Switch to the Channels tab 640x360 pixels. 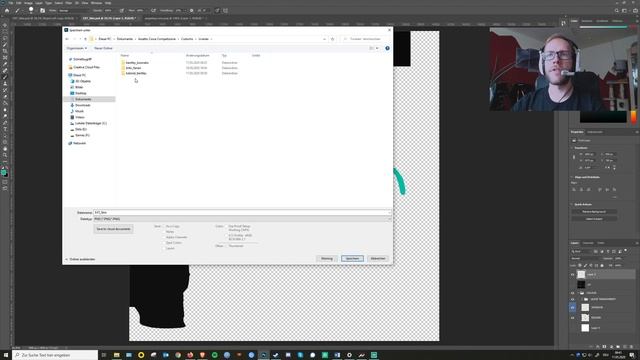(588, 243)
